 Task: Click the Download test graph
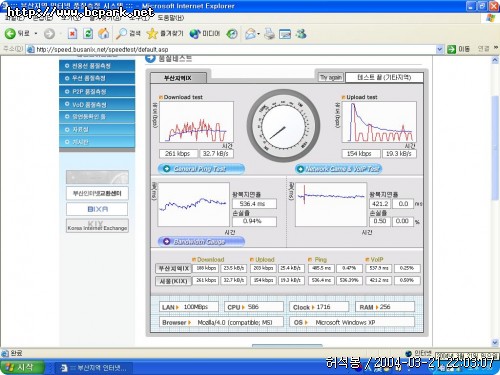pos(197,122)
